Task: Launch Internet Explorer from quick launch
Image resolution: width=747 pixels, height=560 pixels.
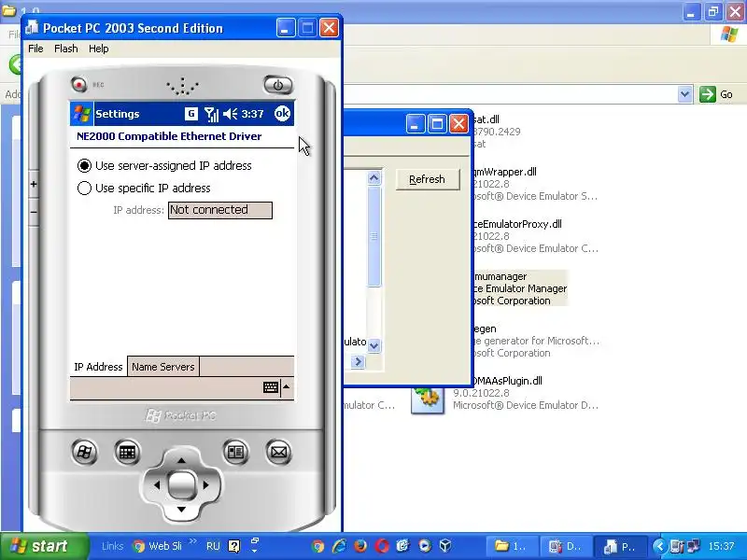Action: pos(339,546)
